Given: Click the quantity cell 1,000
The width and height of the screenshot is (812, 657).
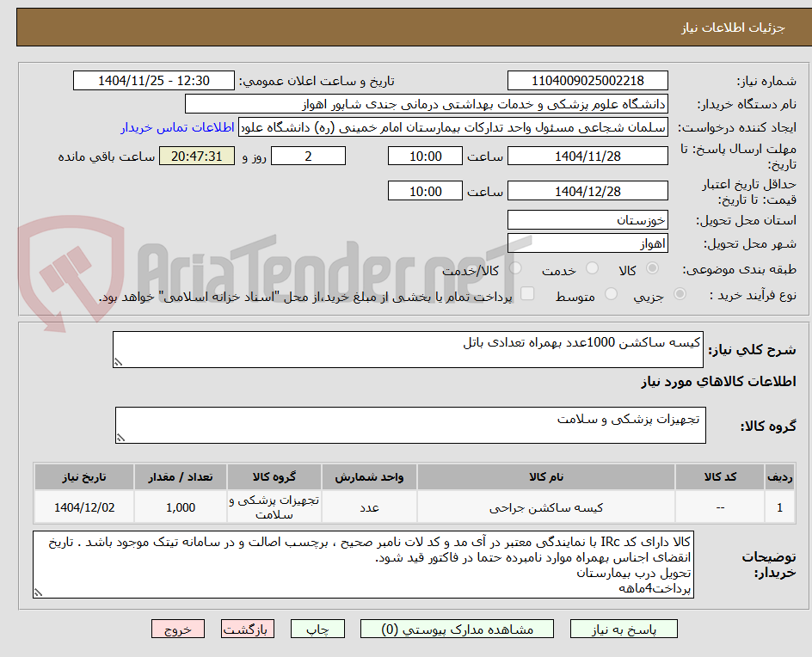Looking at the screenshot, I should click(181, 507).
